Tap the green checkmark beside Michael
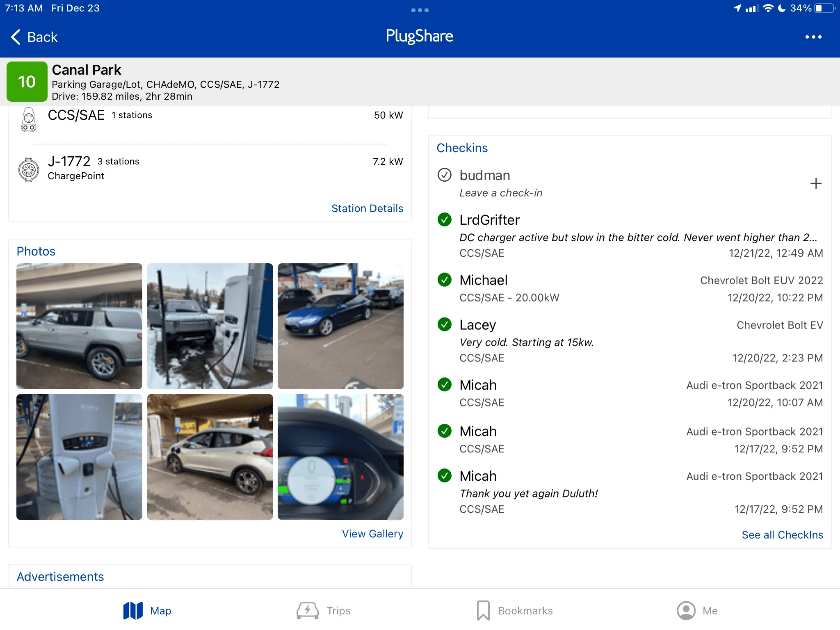Image resolution: width=840 pixels, height=630 pixels. [445, 280]
